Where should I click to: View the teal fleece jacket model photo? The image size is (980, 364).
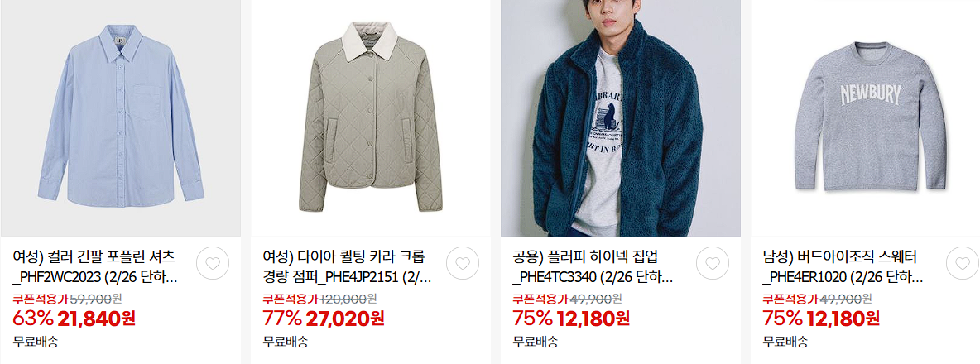pos(621,118)
